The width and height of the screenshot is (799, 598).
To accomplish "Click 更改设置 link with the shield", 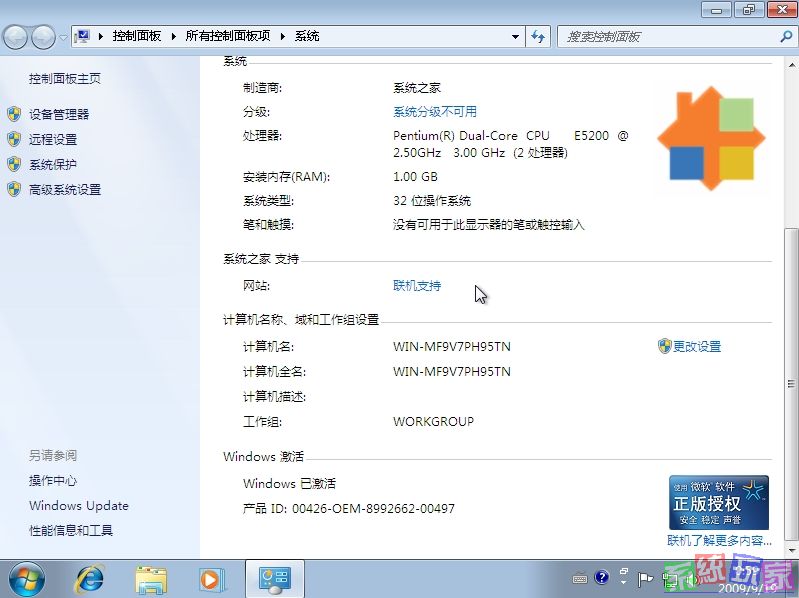I will (697, 346).
